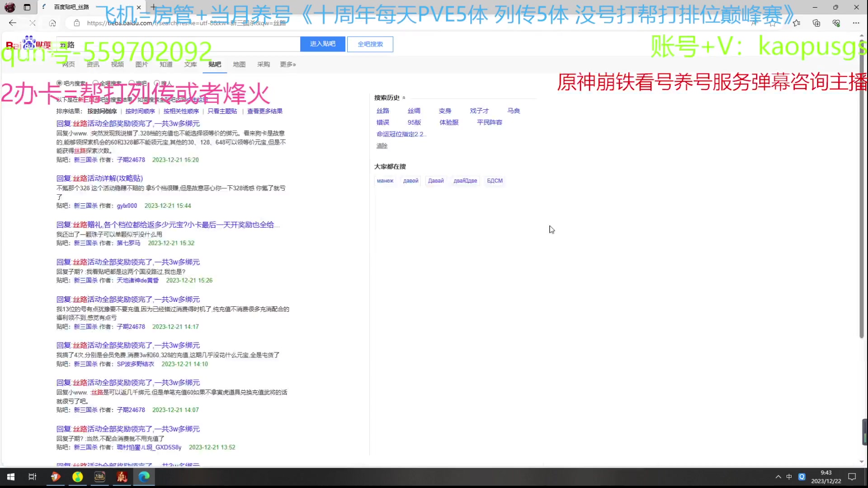Click the browser address bar URL

186,23
